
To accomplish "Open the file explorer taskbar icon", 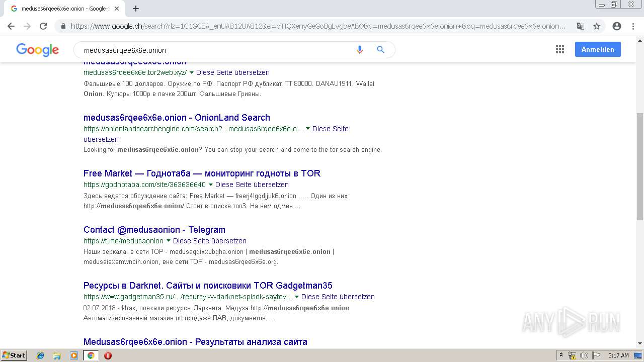I will [x=57, y=355].
